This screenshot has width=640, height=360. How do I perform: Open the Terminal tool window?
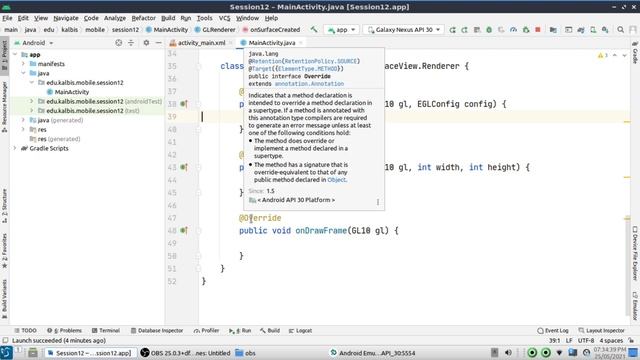pos(106,331)
